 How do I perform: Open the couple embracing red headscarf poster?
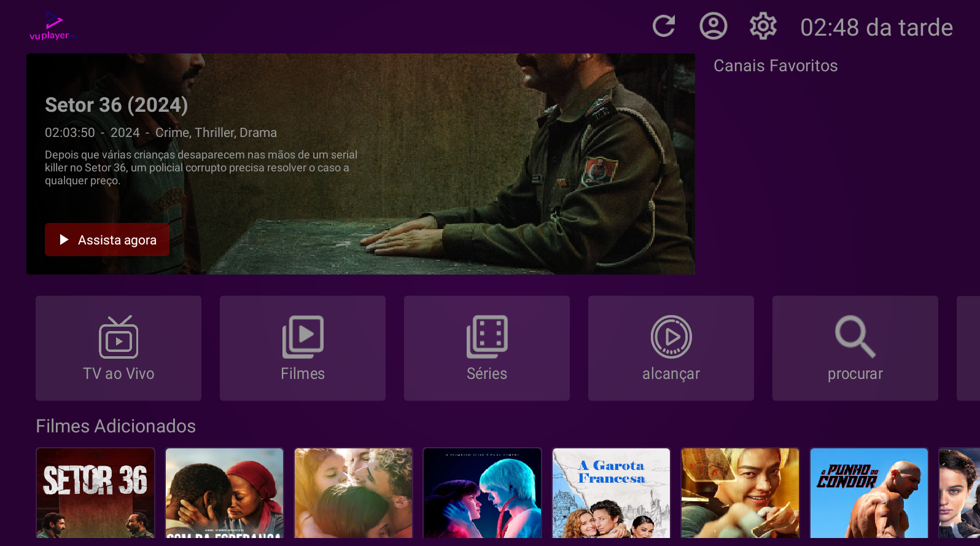pos(225,493)
